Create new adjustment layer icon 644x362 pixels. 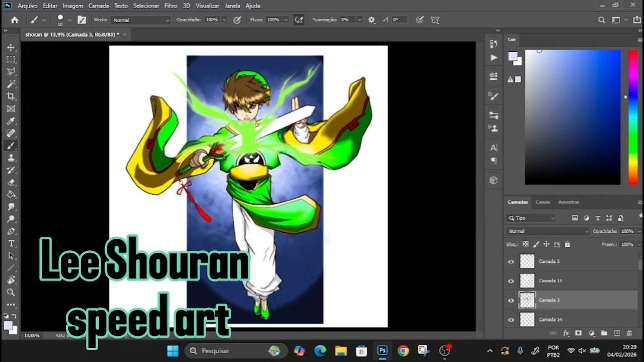pyautogui.click(x=591, y=333)
